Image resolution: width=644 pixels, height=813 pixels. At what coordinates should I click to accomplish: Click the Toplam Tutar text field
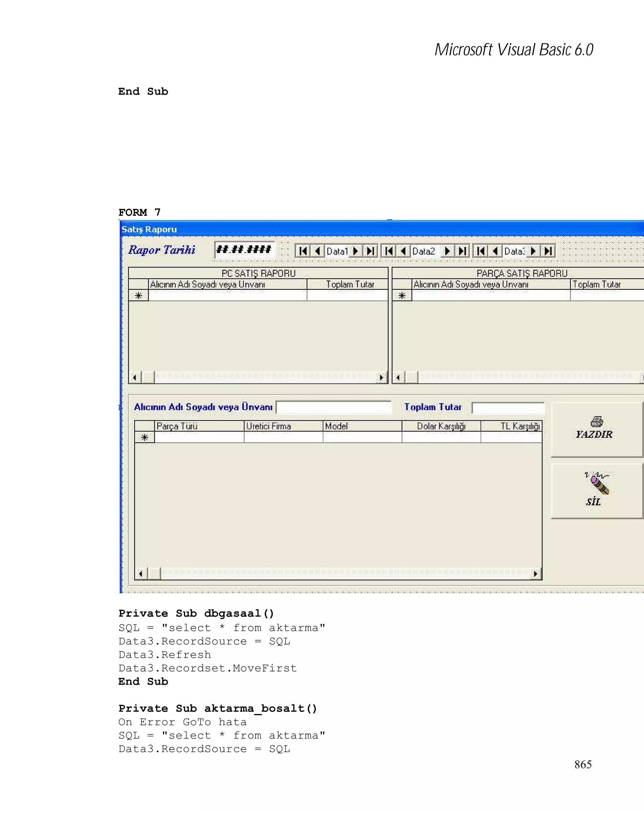click(508, 408)
